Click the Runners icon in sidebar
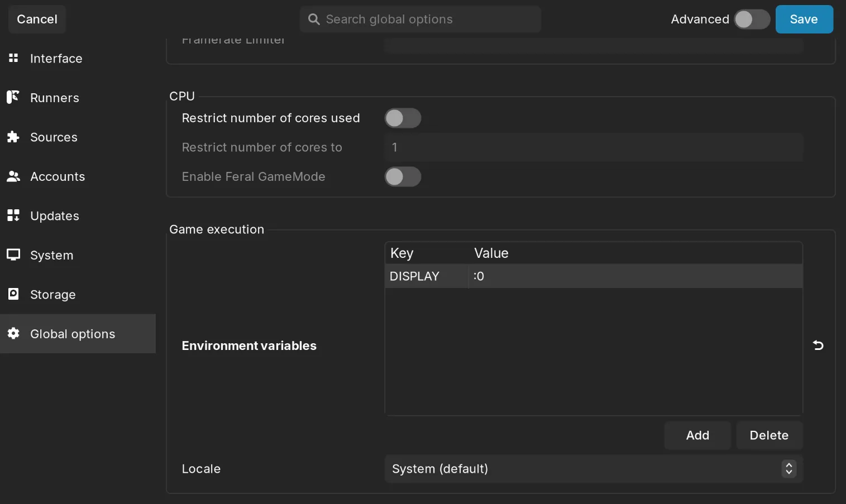Viewport: 846px width, 504px height. click(x=13, y=97)
